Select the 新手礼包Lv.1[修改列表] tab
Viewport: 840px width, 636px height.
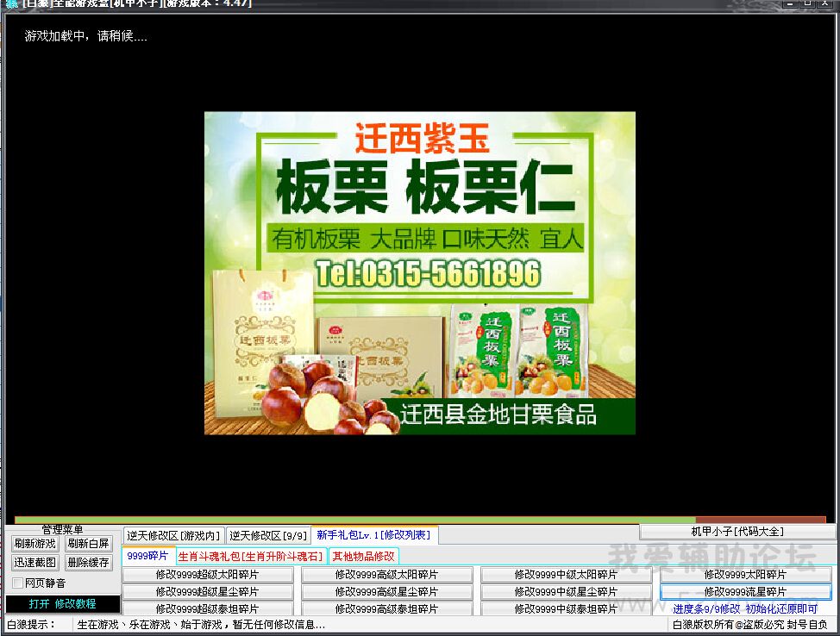pos(373,535)
